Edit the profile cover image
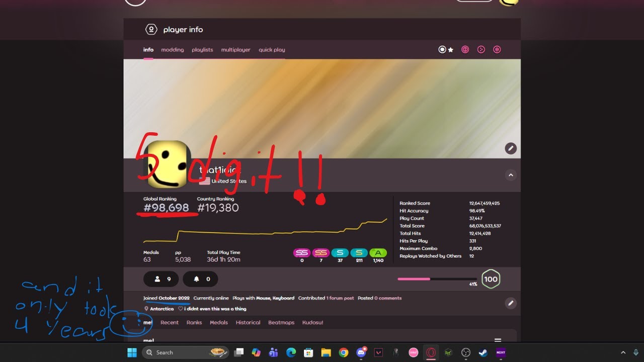The image size is (644, 362). coord(511,148)
